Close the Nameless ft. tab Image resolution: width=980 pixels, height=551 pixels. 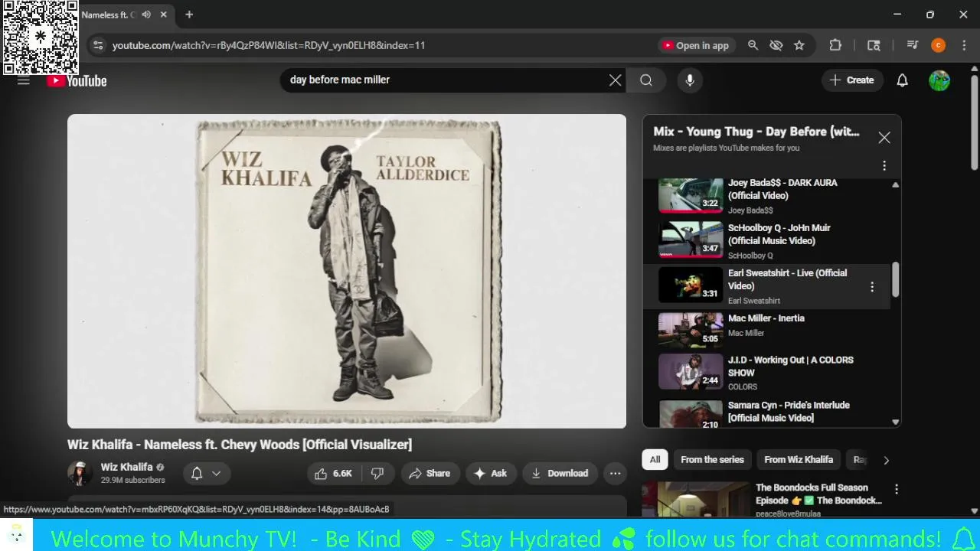[x=163, y=15]
